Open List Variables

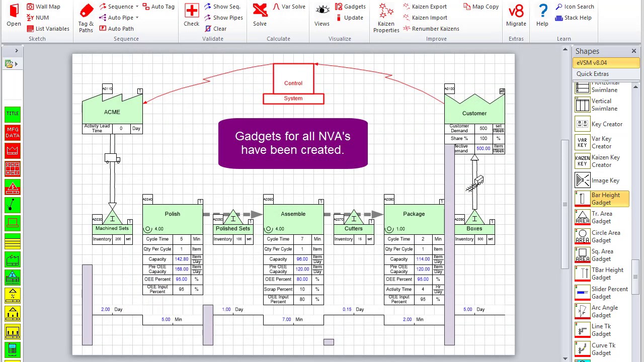(x=48, y=29)
